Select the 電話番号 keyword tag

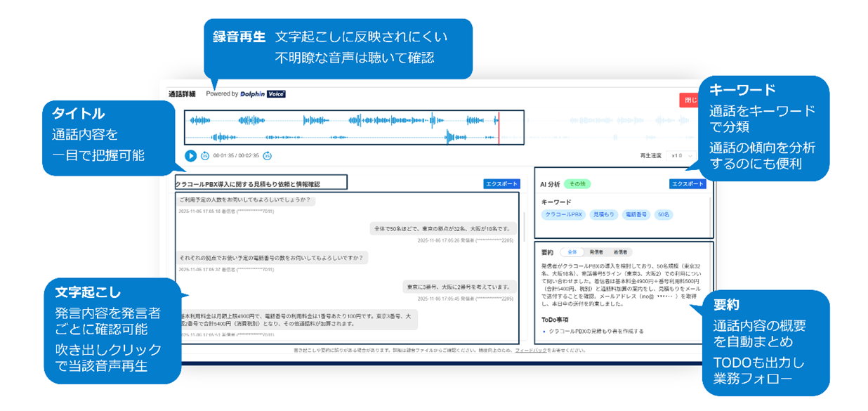(636, 214)
